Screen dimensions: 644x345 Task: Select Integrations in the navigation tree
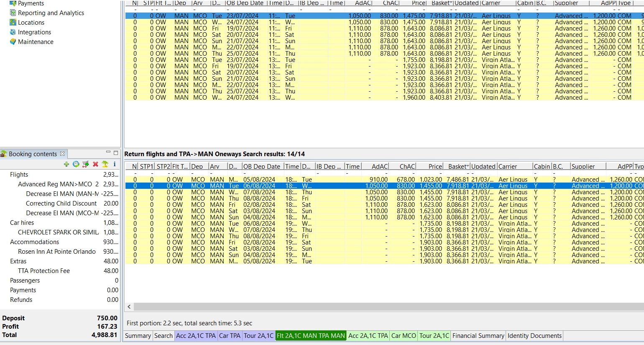34,32
